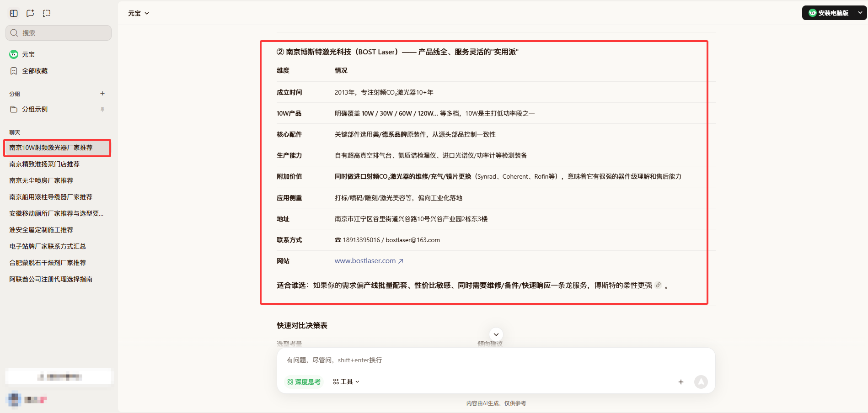Toggle the pin on 分组示例
Image resolution: width=868 pixels, height=413 pixels.
(102, 109)
